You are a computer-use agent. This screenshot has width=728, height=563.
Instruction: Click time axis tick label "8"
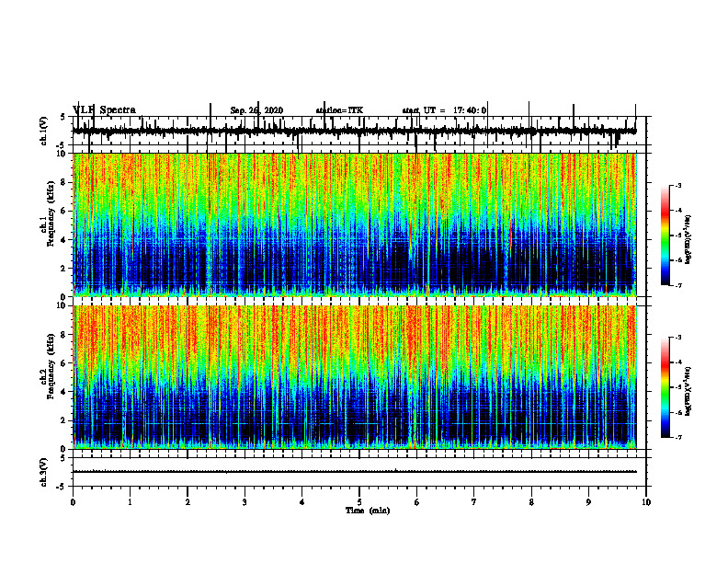(531, 502)
